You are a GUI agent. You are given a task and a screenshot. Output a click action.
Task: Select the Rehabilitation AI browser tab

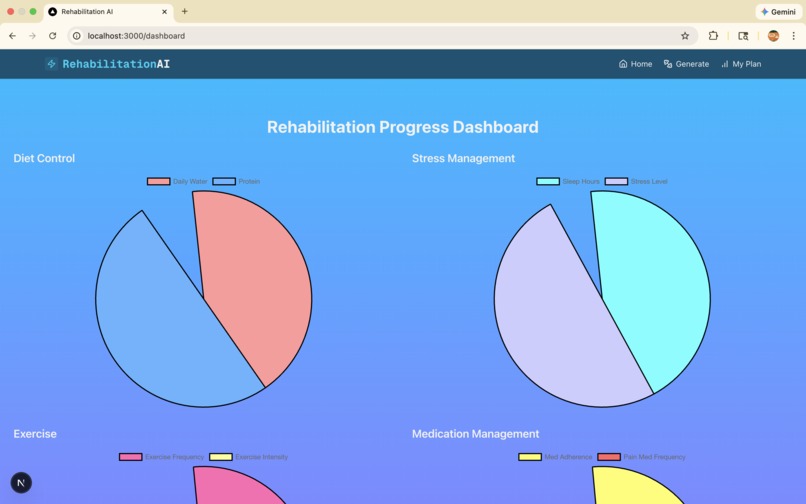[108, 11]
